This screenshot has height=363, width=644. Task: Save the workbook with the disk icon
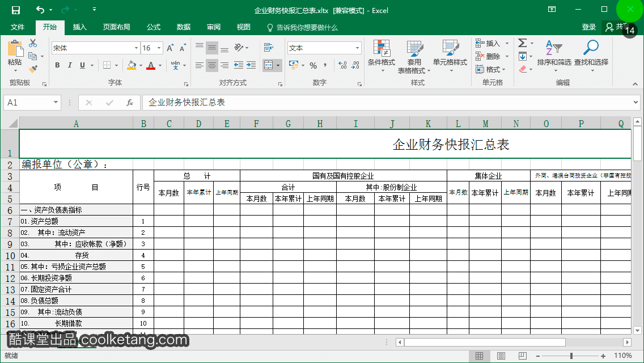click(x=16, y=10)
